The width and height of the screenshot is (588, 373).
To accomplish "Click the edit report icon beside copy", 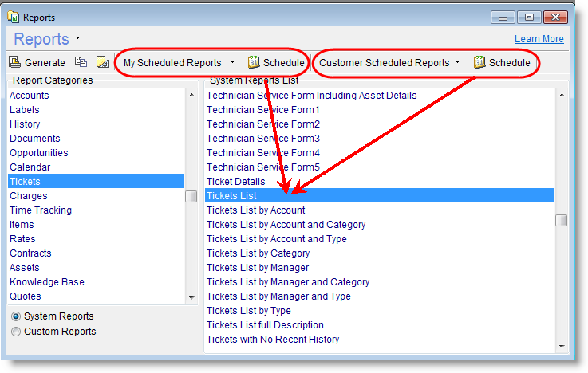I will pos(102,62).
